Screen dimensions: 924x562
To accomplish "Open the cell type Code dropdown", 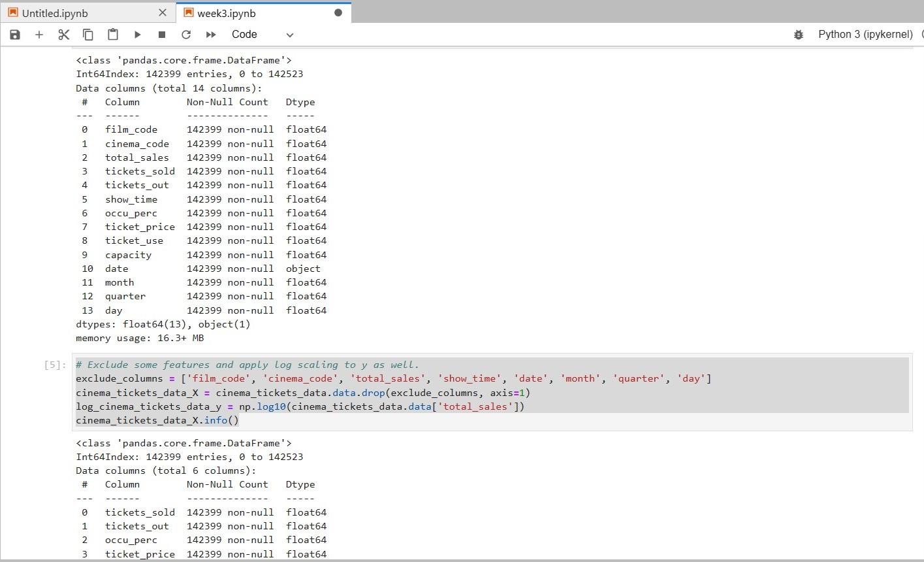I will click(x=263, y=35).
